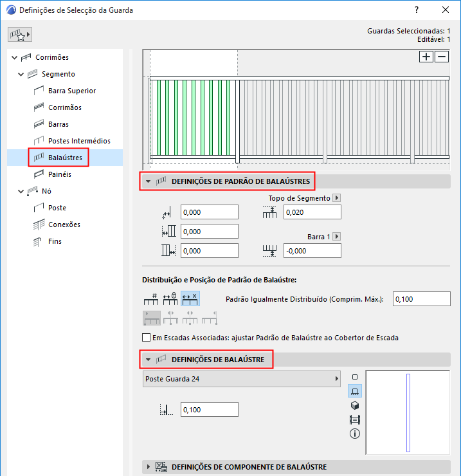Click the Barra 1 bottom offset icon

pyautogui.click(x=269, y=251)
